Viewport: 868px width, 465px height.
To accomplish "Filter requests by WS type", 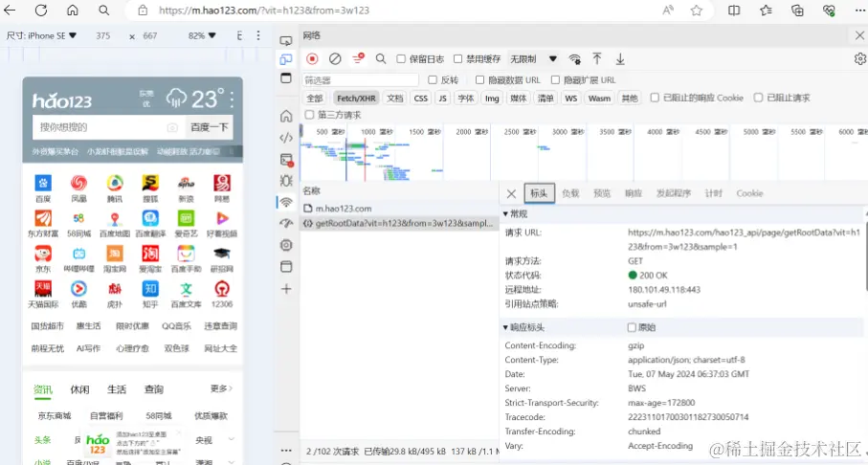I will 570,98.
